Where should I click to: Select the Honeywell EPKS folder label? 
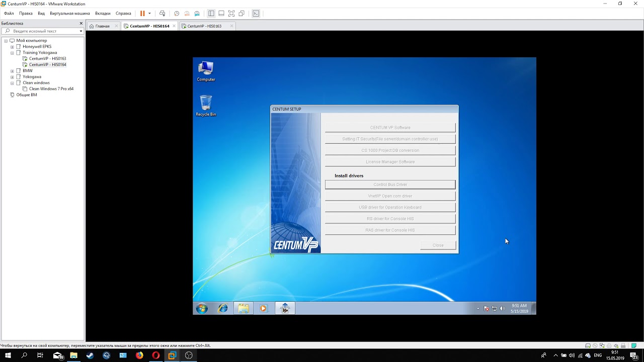coord(37,47)
